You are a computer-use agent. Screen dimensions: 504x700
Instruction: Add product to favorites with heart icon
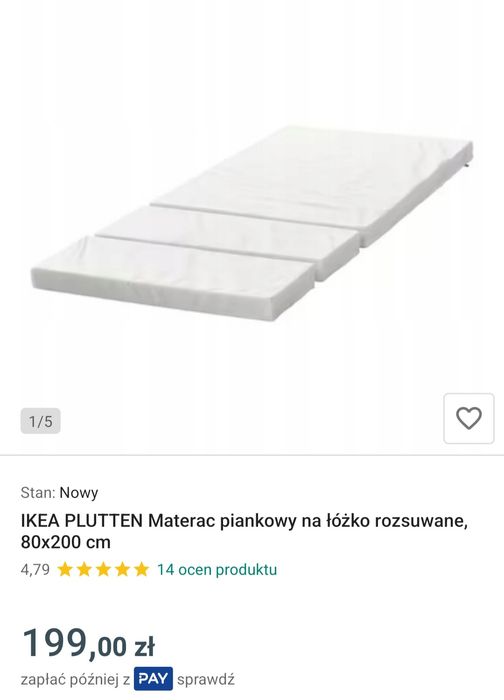[x=469, y=418]
